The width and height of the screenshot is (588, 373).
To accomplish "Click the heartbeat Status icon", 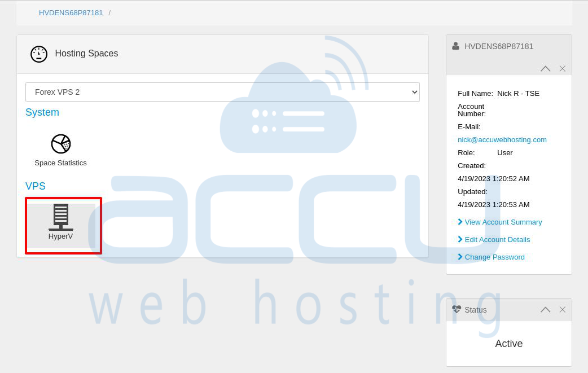I will (457, 309).
